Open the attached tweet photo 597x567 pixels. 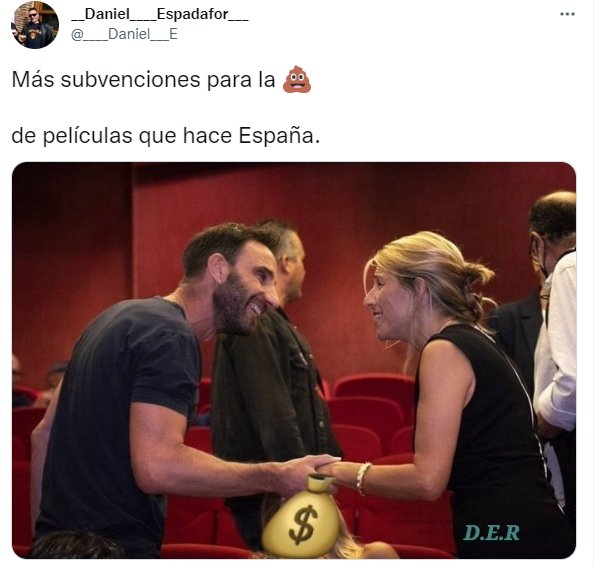294,360
